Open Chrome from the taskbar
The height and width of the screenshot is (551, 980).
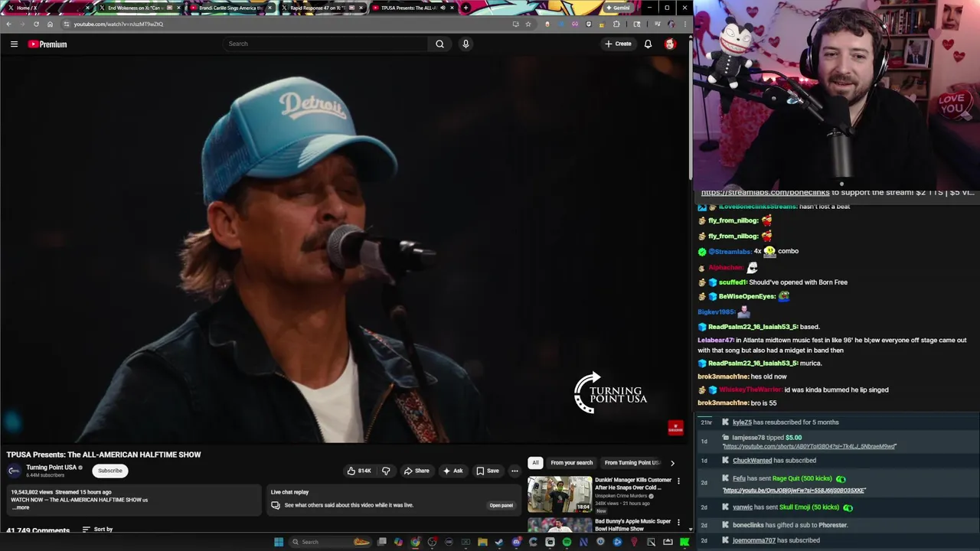tap(415, 542)
